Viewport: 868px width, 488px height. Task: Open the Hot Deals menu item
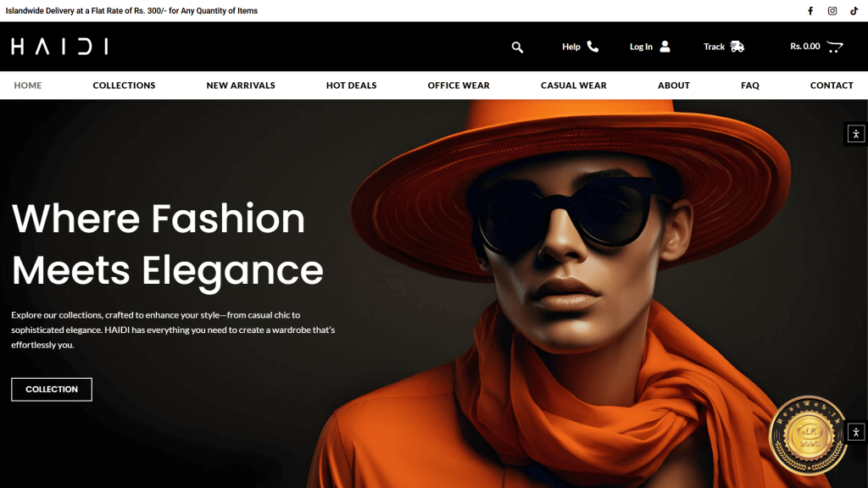click(351, 86)
